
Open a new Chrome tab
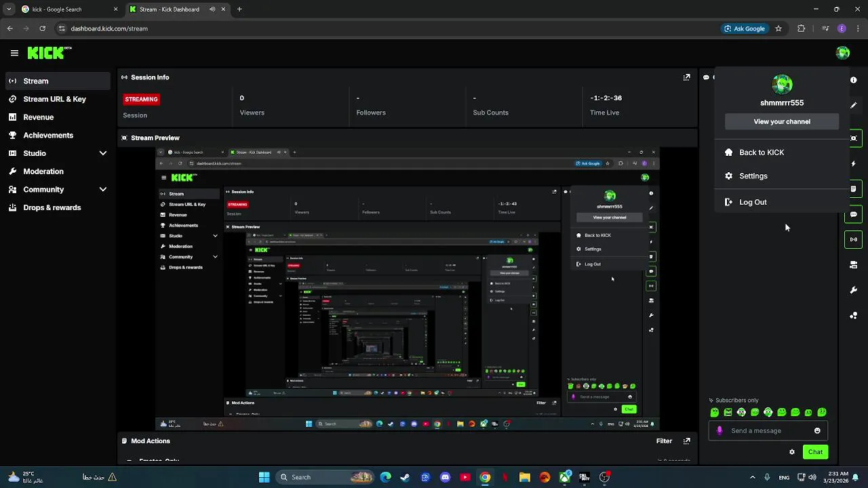coord(239,9)
